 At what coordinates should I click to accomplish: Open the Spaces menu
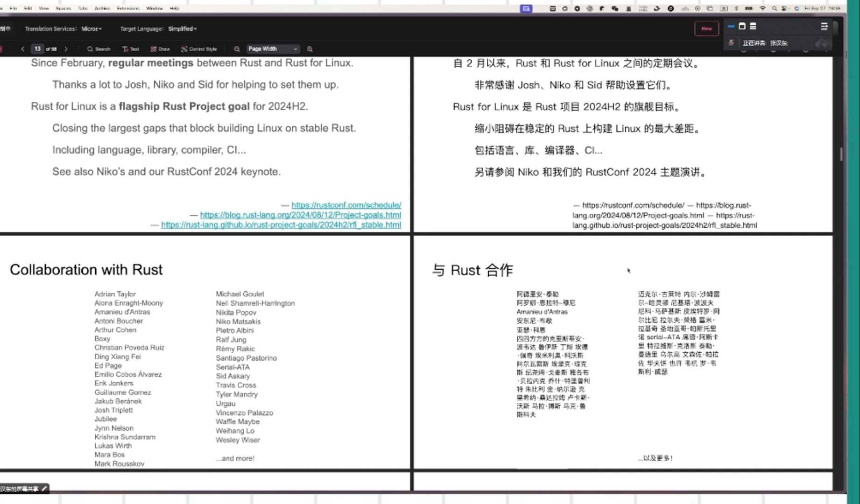(63, 8)
